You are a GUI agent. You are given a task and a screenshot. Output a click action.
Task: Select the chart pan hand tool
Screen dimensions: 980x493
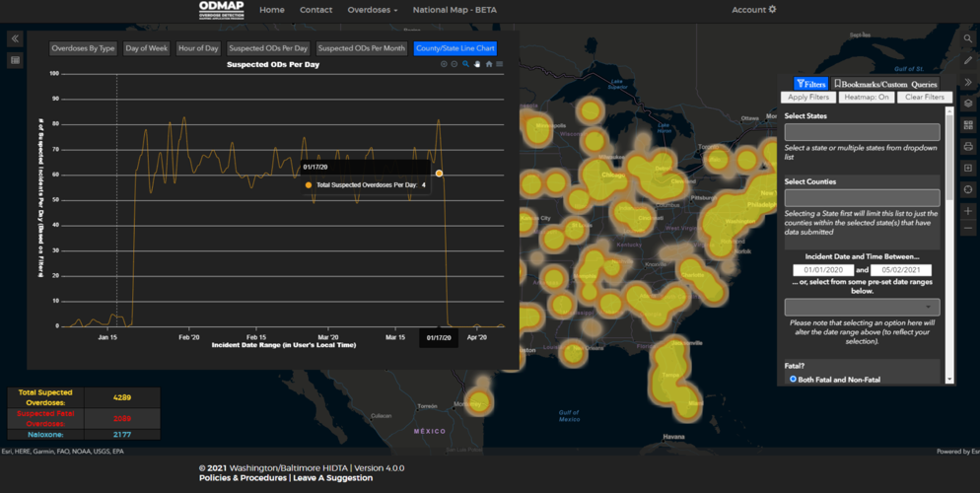(x=477, y=64)
